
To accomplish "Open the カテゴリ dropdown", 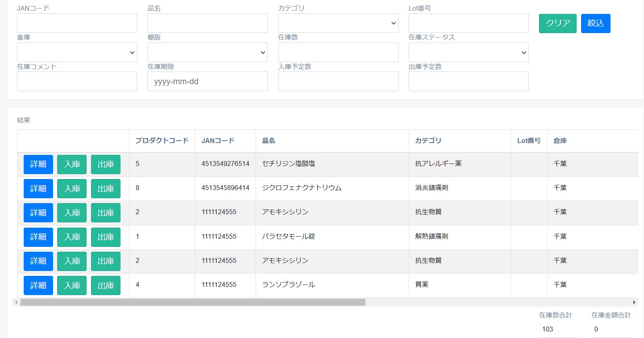I will coord(338,23).
